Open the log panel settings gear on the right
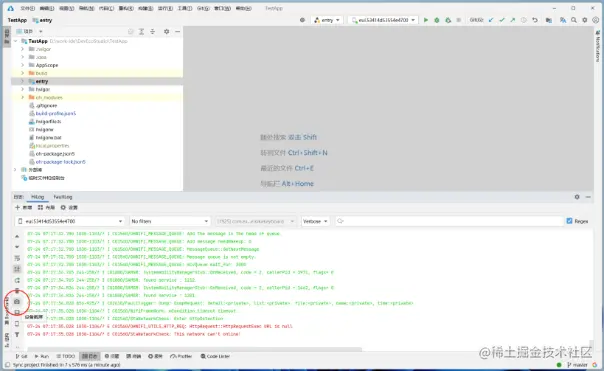 point(577,197)
